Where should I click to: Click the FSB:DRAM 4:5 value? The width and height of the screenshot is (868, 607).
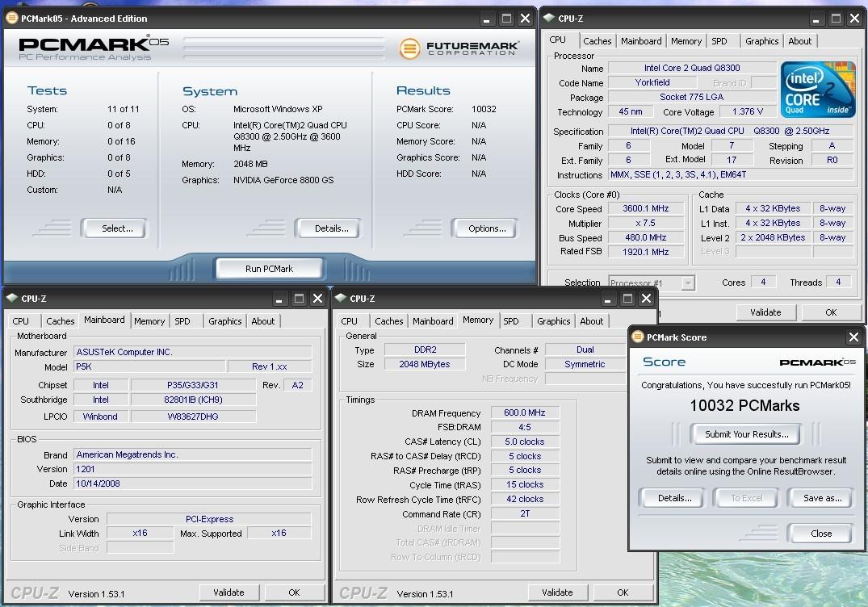tap(524, 427)
